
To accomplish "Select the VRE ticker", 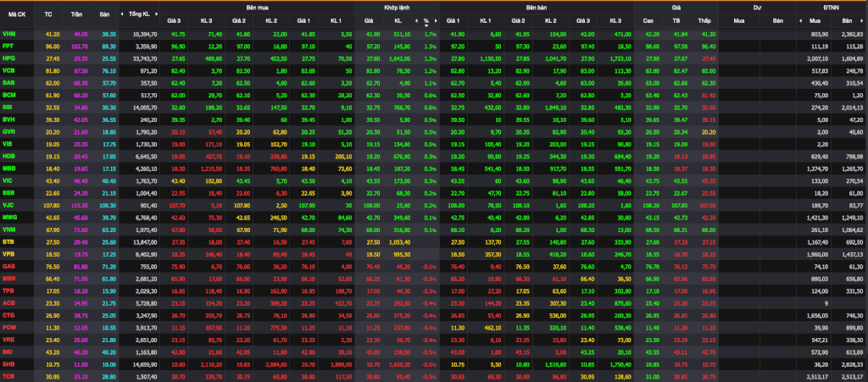I will point(8,339).
